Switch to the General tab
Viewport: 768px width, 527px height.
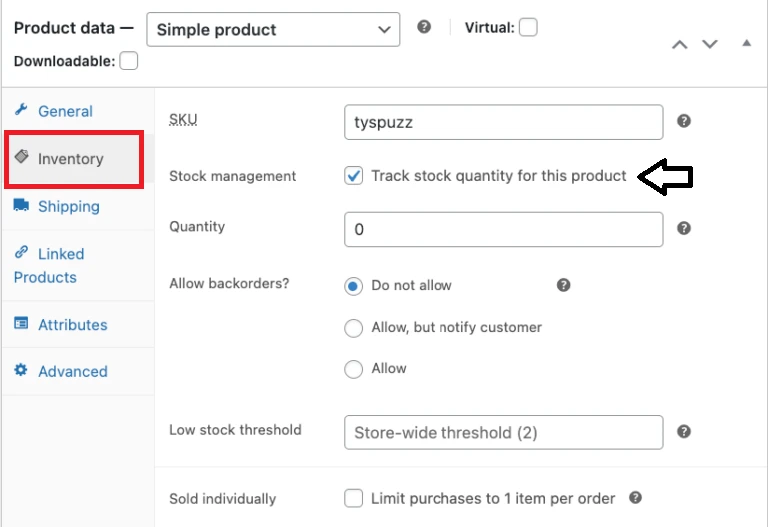tap(65, 111)
